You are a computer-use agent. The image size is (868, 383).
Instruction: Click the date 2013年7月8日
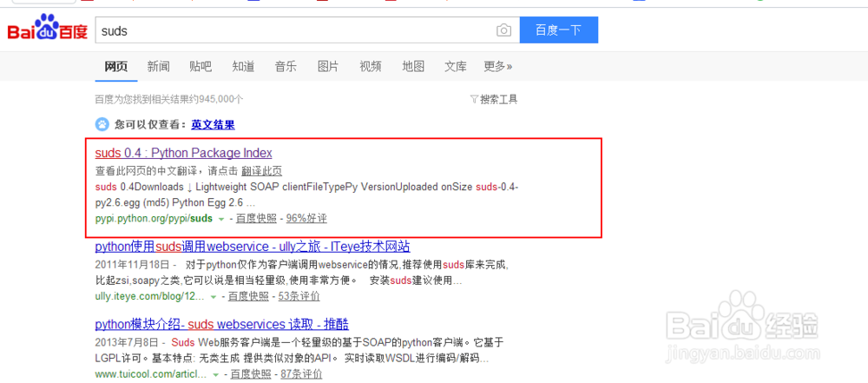[x=127, y=342]
